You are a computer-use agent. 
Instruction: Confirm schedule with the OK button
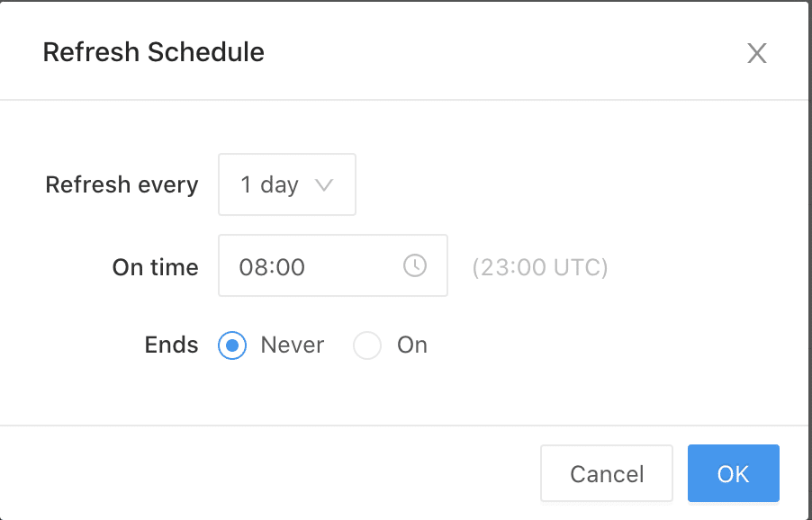(733, 473)
